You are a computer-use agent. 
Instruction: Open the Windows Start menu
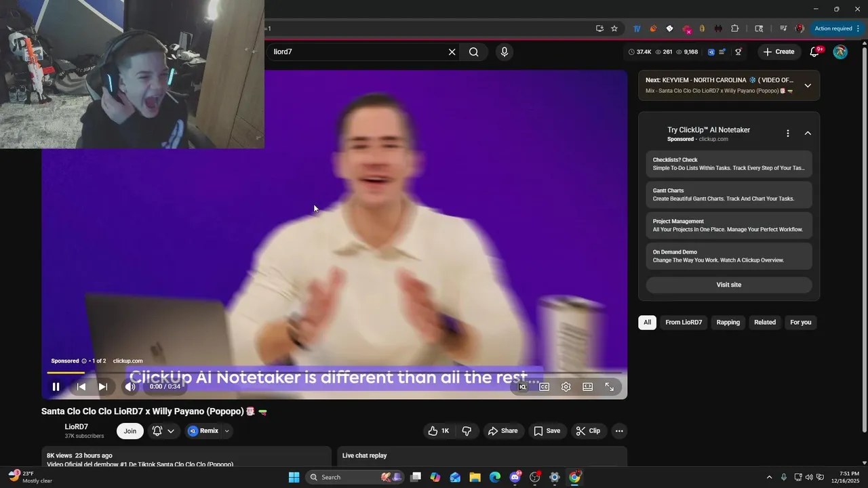coord(294,477)
